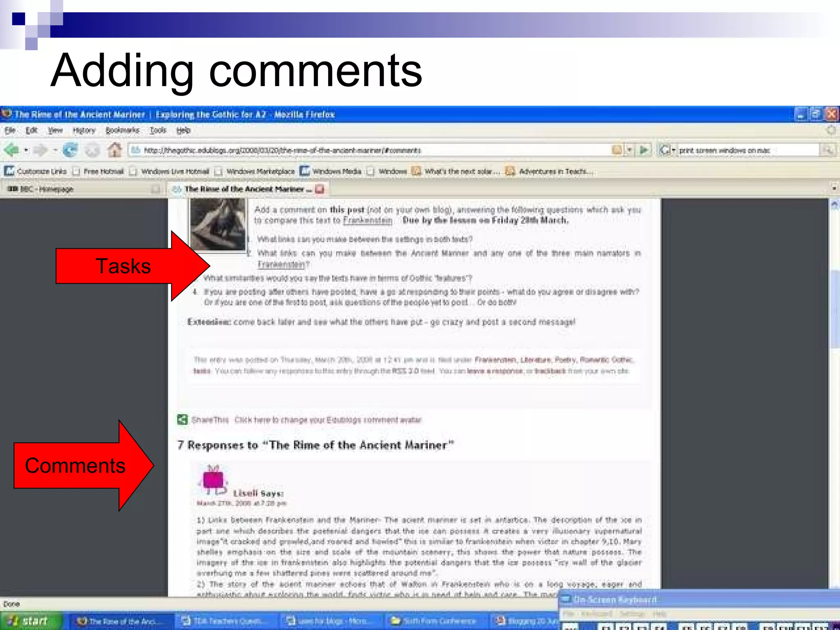Click the ShareThis green icon
Image resolution: width=840 pixels, height=630 pixels.
pos(182,420)
